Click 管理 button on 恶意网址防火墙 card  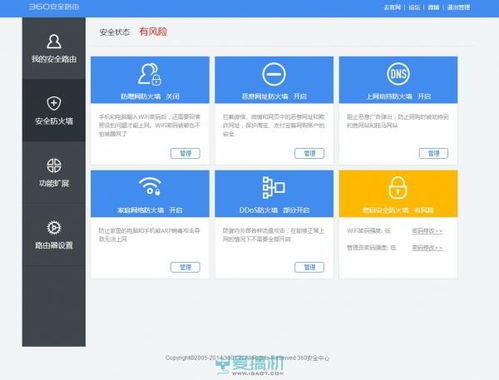(309, 153)
